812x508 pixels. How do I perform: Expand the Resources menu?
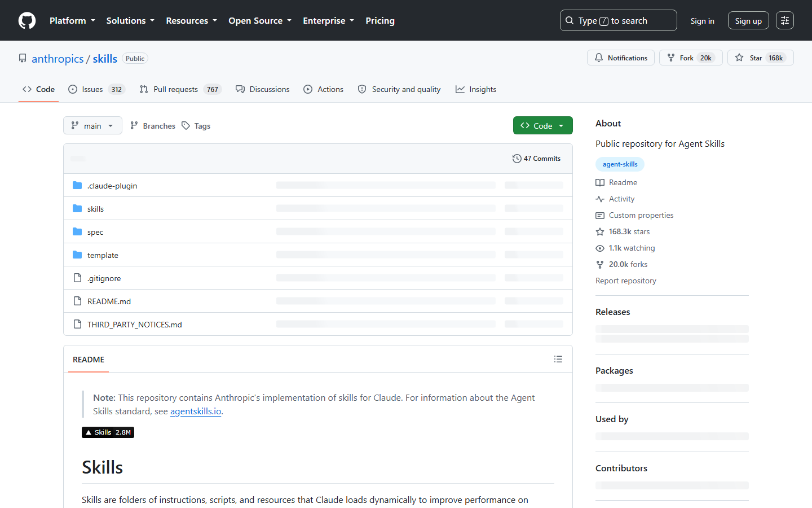tap(191, 20)
